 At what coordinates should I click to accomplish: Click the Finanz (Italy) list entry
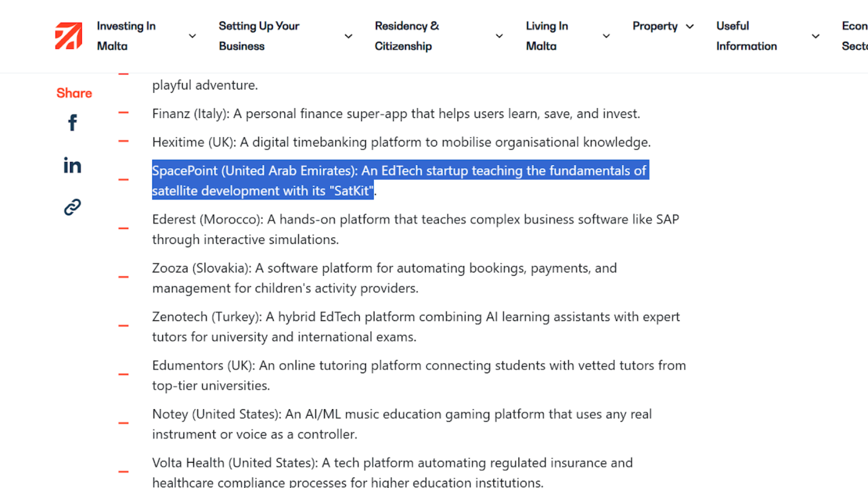click(396, 113)
